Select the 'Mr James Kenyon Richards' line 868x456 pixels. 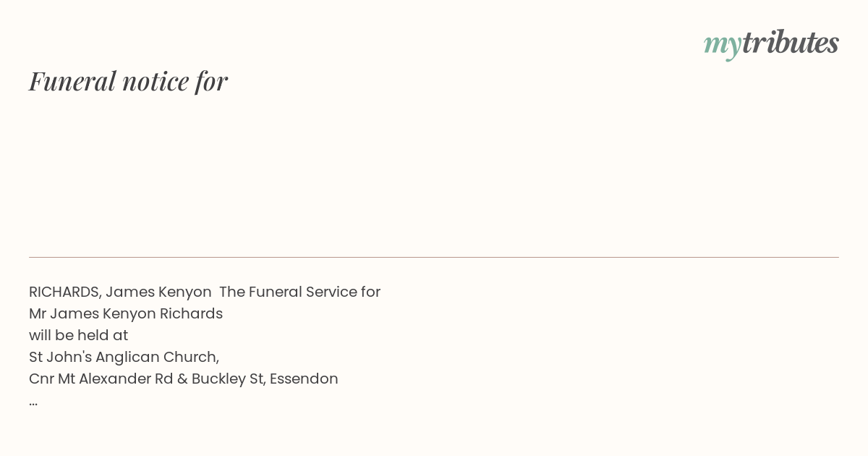126,313
